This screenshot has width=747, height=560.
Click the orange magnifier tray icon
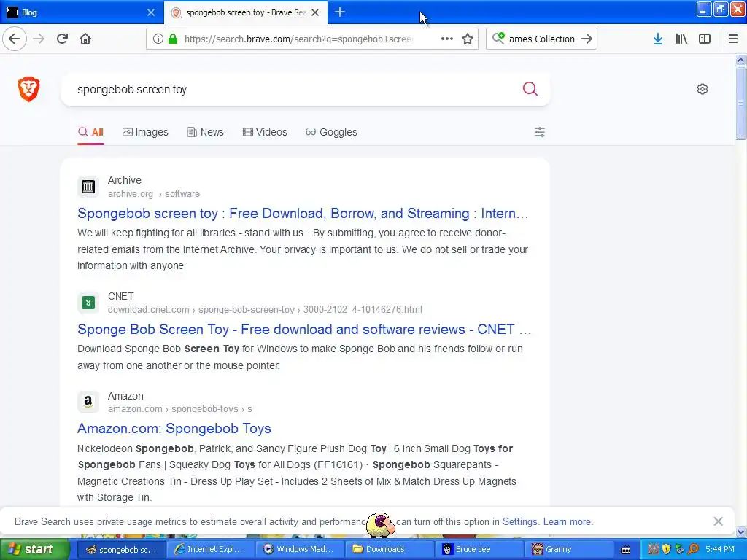coord(694,549)
